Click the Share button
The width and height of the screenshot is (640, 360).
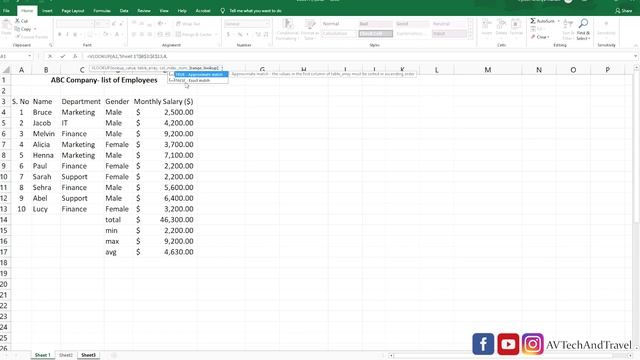pyautogui.click(x=624, y=11)
